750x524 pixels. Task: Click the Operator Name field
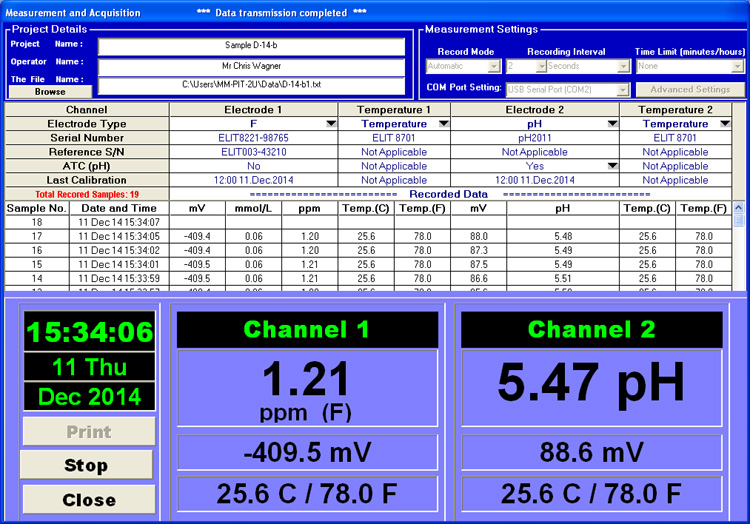pos(251,66)
